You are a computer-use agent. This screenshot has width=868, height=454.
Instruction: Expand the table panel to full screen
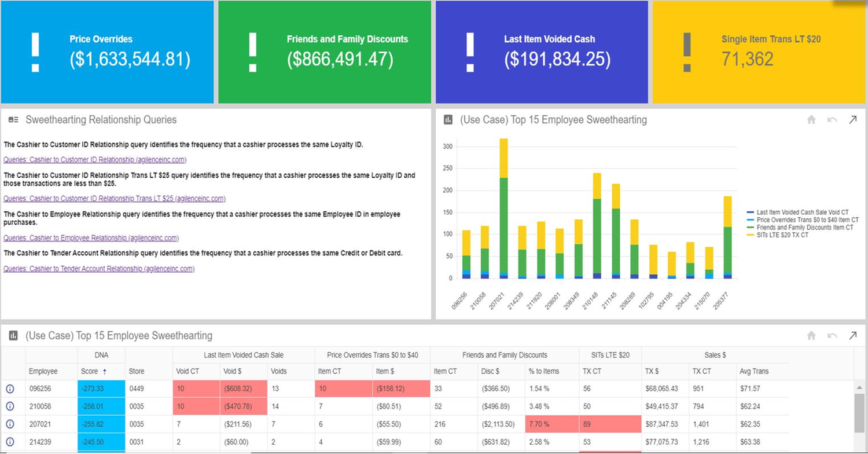tap(853, 335)
